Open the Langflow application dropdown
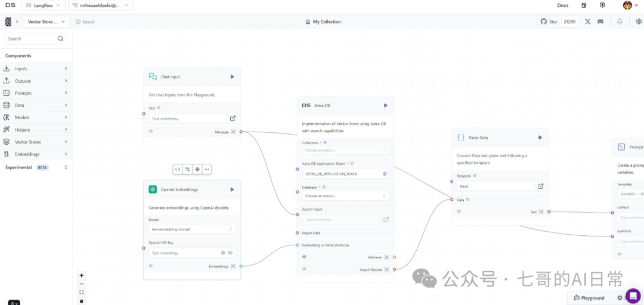 click(x=44, y=5)
